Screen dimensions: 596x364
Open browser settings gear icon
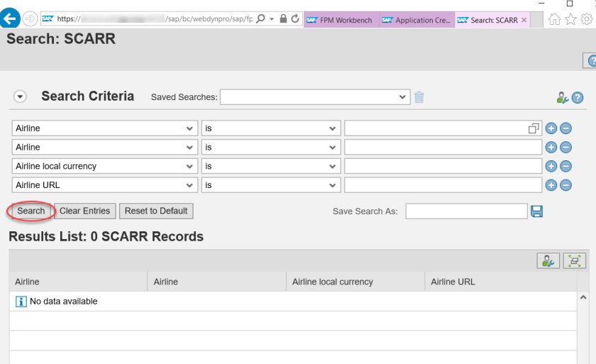point(587,19)
